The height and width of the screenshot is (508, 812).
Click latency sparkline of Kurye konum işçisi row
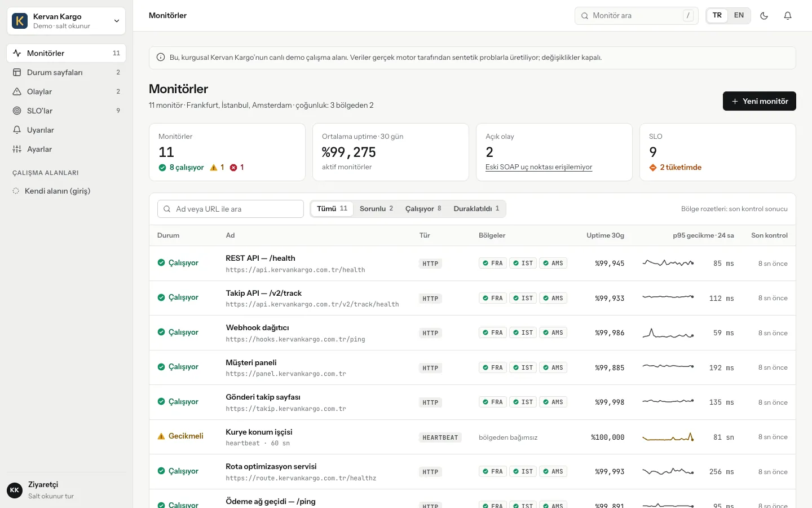[668, 437]
